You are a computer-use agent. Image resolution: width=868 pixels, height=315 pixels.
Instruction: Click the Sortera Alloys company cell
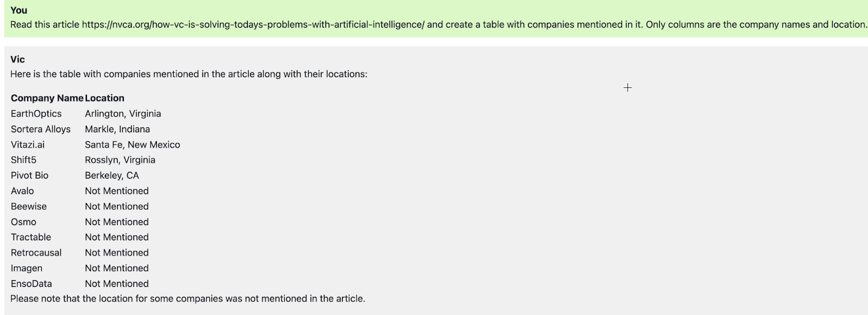[x=41, y=129]
